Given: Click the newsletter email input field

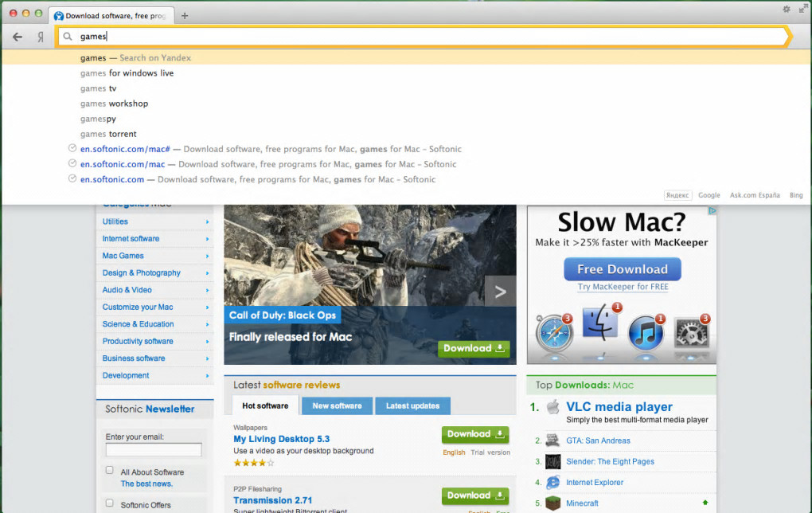Looking at the screenshot, I should 154,450.
